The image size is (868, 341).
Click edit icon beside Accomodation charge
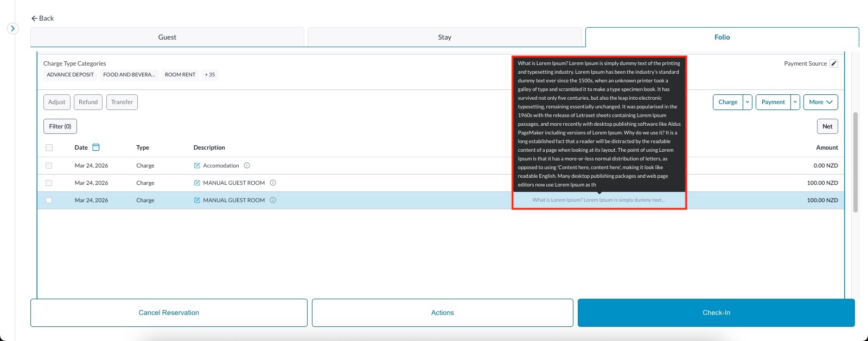point(197,166)
